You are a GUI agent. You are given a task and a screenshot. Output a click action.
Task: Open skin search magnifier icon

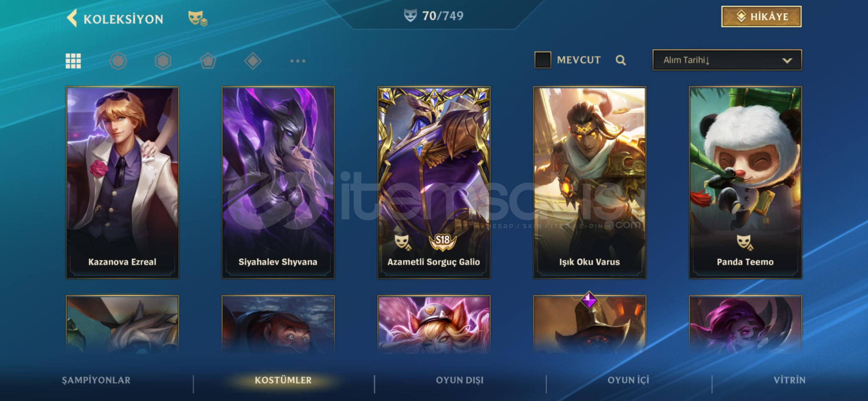click(x=620, y=60)
